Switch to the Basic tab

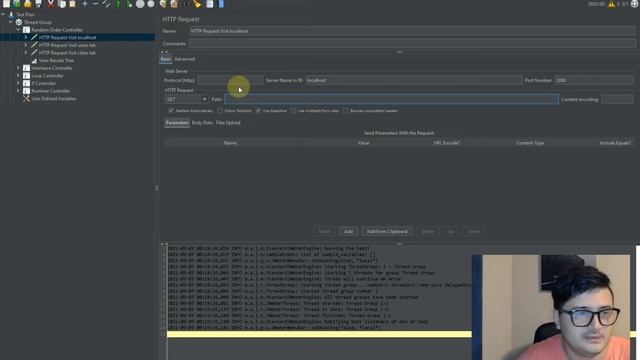165,59
